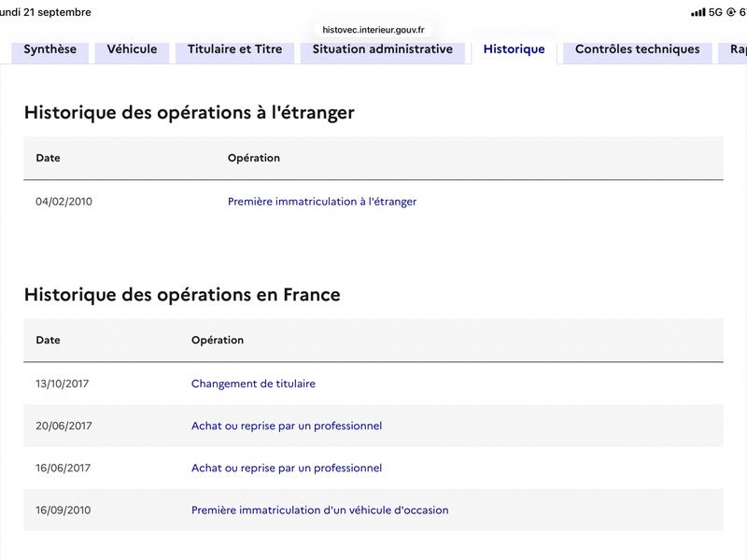
Task: Click the Date header of the France table
Action: [49, 340]
